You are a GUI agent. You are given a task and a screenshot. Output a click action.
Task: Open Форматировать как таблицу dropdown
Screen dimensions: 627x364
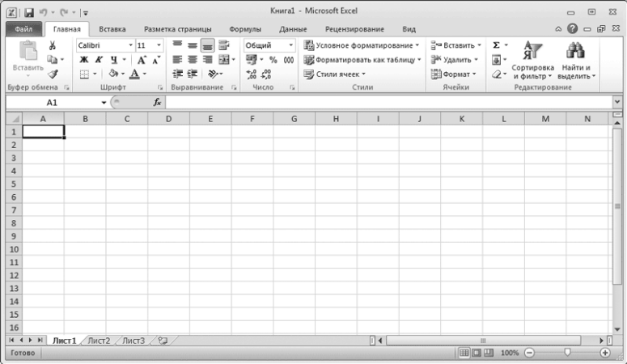[362, 60]
